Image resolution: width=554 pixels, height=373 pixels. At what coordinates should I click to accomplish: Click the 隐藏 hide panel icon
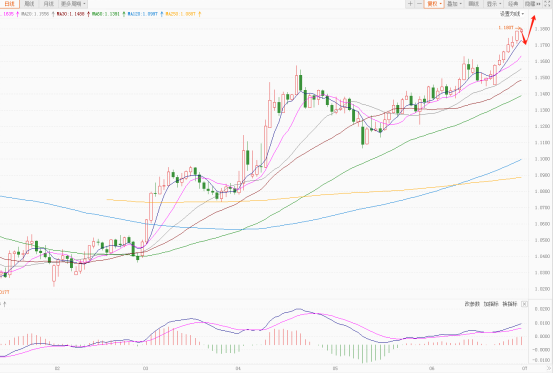(533, 4)
